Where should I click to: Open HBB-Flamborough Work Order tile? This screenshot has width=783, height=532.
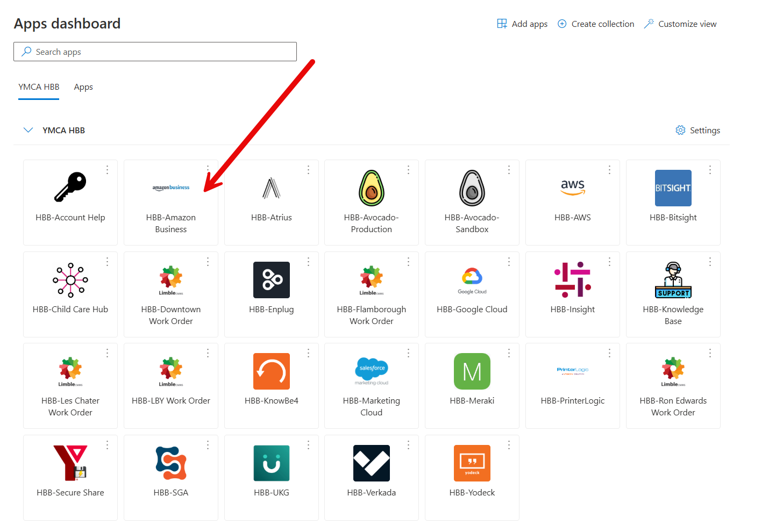click(x=372, y=294)
